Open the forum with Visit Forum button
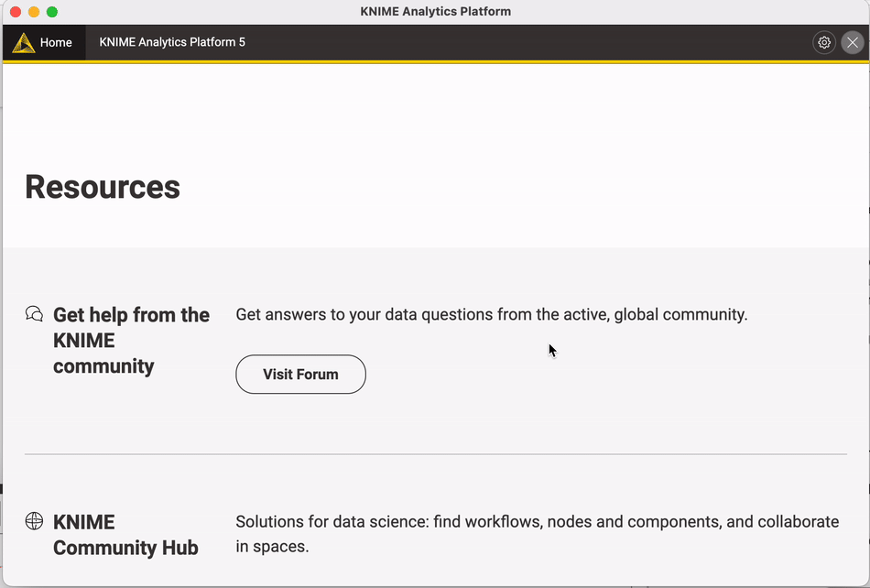 [x=300, y=375]
